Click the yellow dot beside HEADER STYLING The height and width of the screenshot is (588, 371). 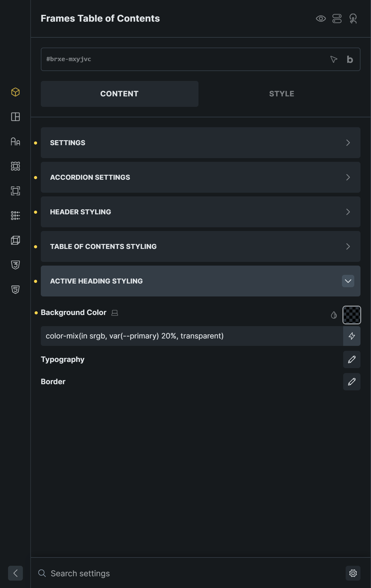coord(36,212)
